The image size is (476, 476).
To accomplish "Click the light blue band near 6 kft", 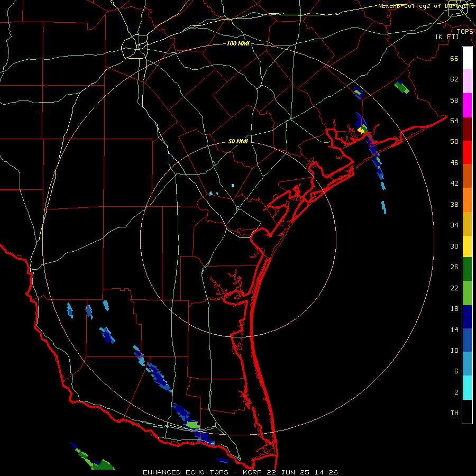I will 467,364.
